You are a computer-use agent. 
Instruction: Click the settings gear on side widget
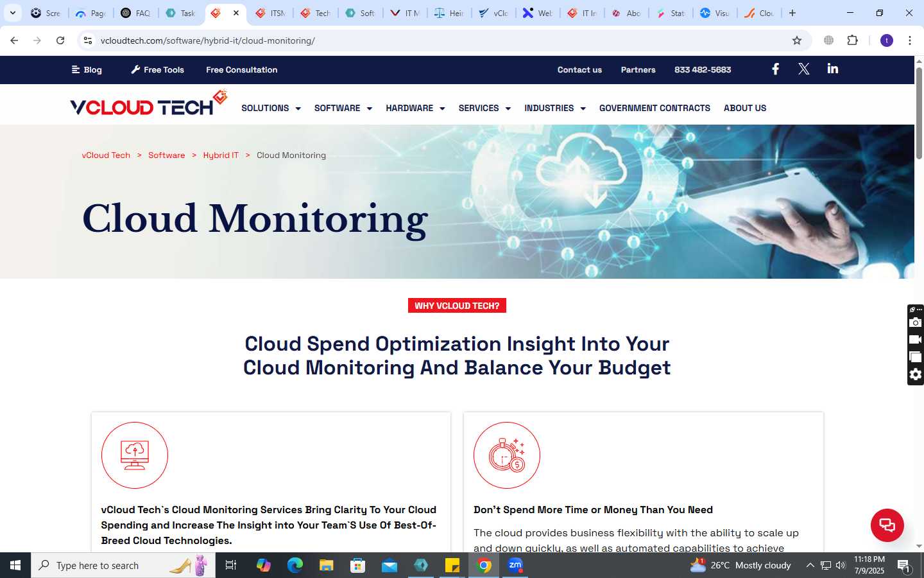click(x=916, y=374)
